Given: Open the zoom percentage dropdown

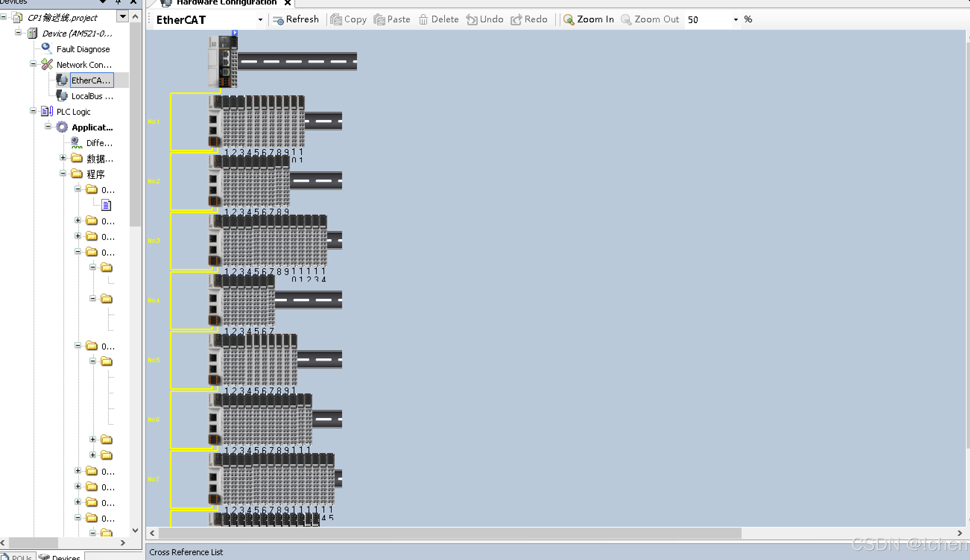Looking at the screenshot, I should pos(735,20).
